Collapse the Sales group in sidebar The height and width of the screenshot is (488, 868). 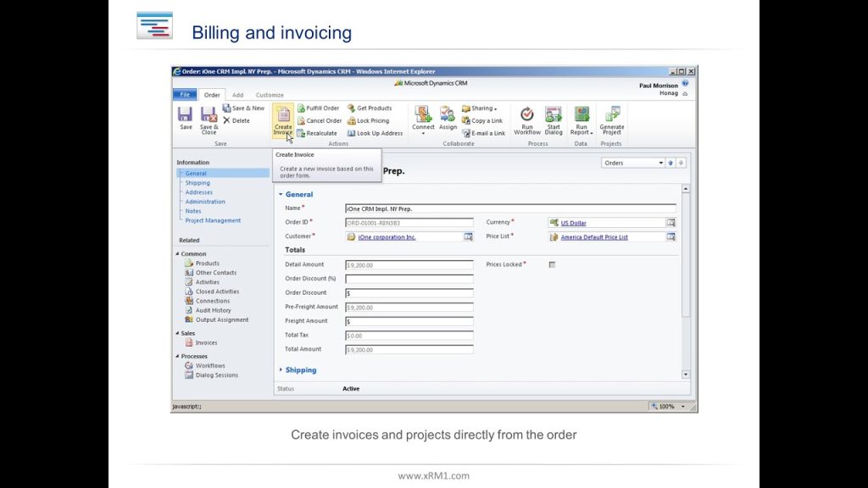tap(178, 333)
